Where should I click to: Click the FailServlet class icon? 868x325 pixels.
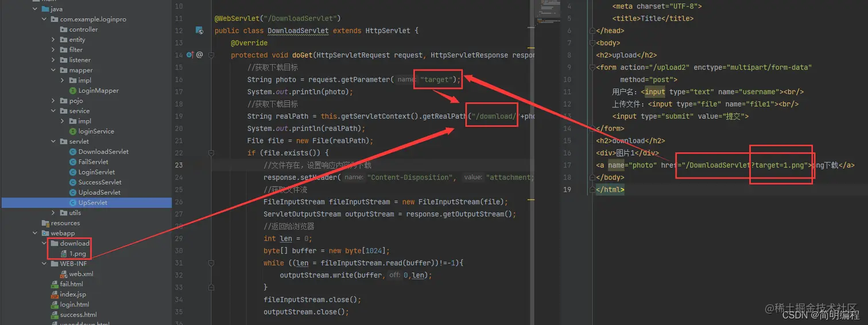pyautogui.click(x=73, y=162)
